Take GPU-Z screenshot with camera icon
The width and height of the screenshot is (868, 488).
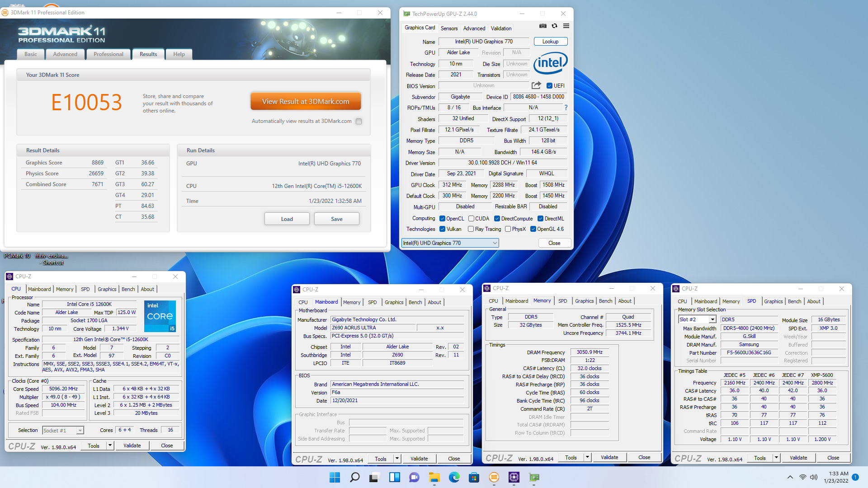(543, 26)
